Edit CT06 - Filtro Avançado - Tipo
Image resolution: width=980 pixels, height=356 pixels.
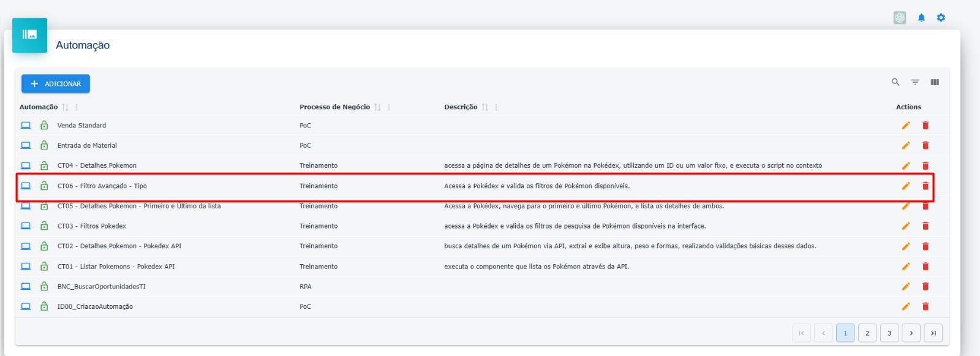point(906,186)
